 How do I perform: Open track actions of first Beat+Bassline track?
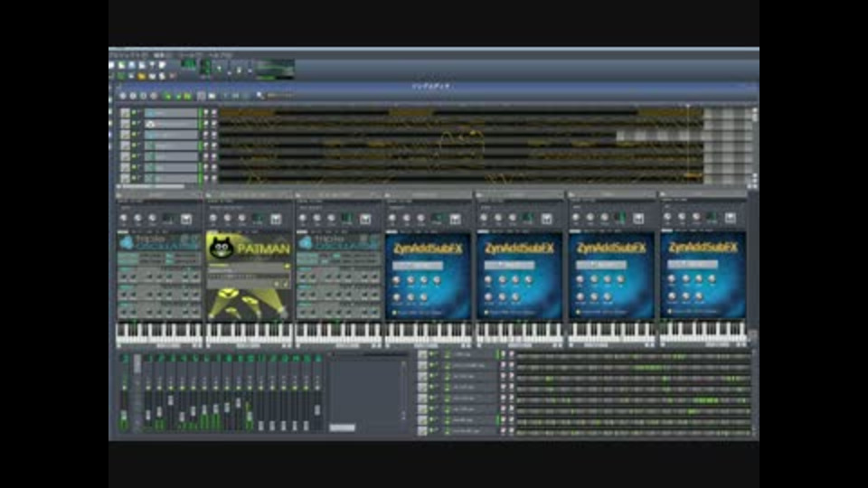coord(422,353)
